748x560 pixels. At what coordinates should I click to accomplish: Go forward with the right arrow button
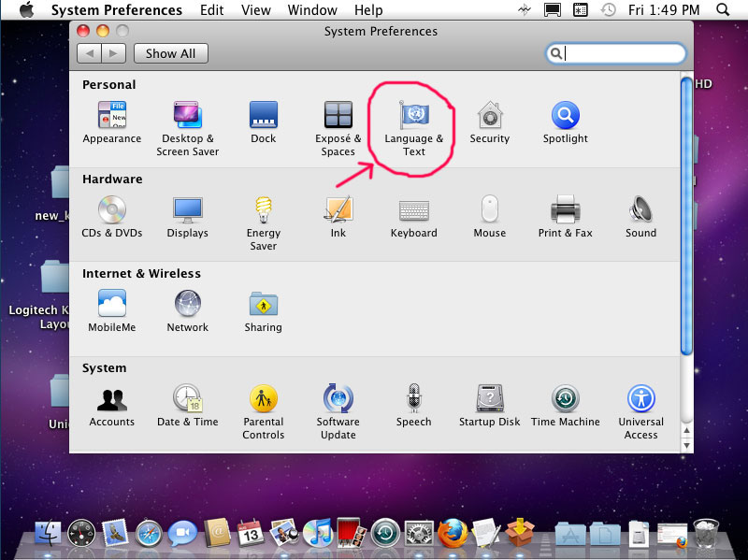click(113, 53)
